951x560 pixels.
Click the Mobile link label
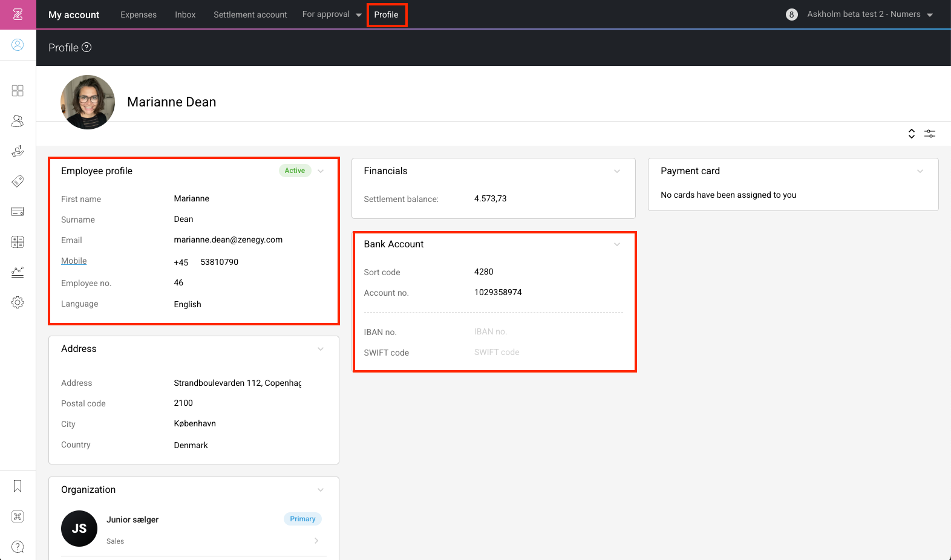[74, 261]
